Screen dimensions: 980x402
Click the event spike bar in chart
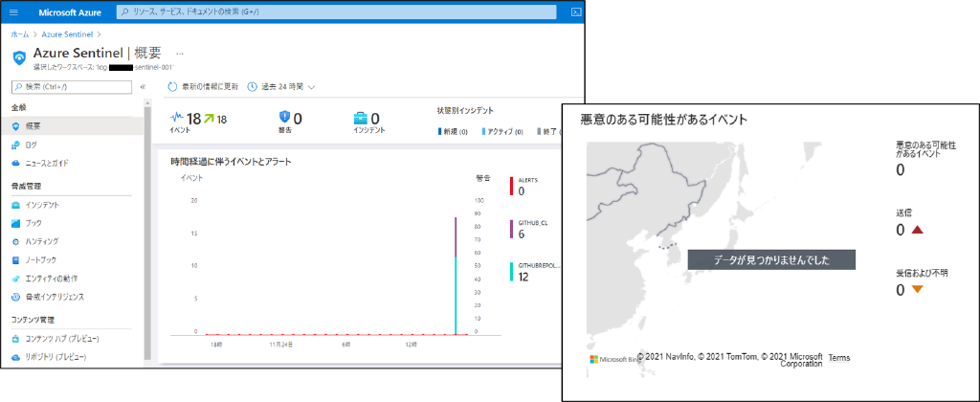(x=457, y=276)
